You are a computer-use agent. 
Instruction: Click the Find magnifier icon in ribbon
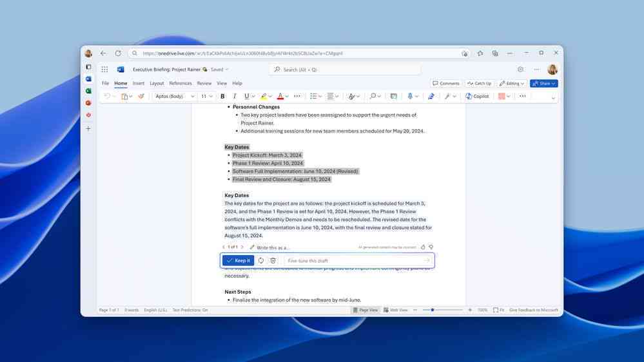[x=373, y=96]
